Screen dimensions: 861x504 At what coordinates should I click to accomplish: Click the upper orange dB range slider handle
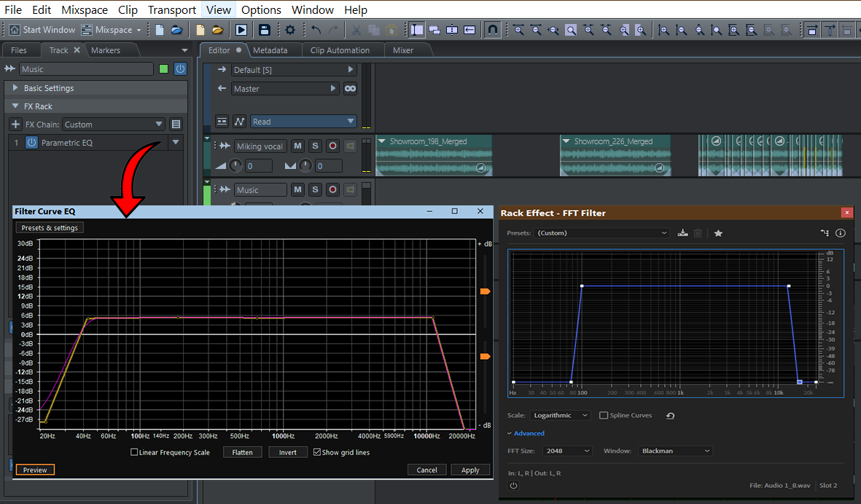485,291
